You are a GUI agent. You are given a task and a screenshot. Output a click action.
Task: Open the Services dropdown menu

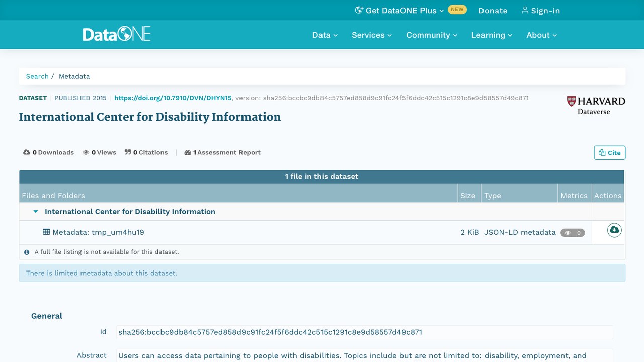pyautogui.click(x=372, y=35)
